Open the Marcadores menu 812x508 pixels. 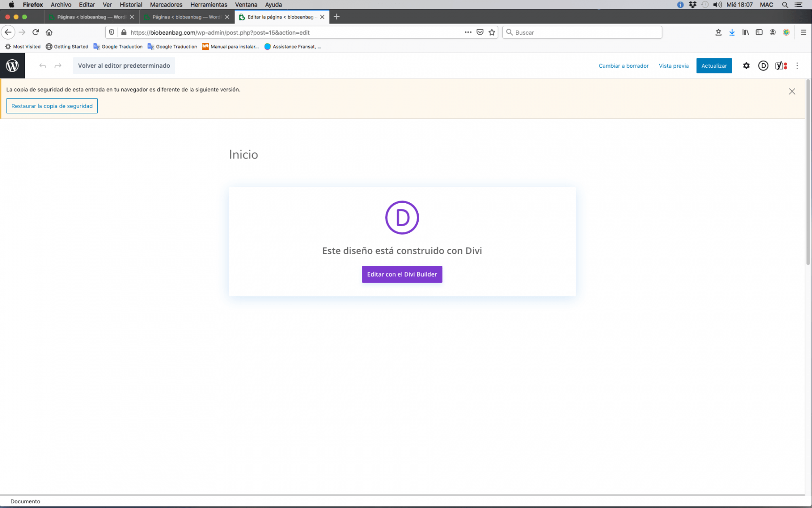pyautogui.click(x=166, y=5)
